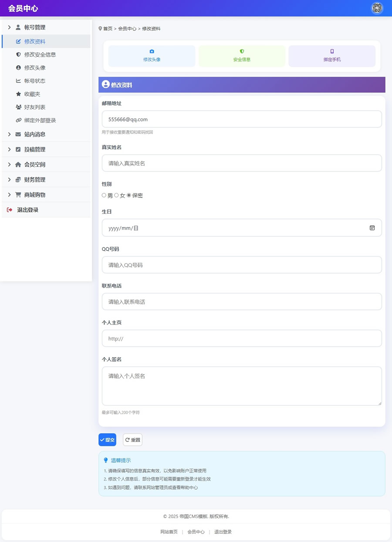Open the 网站首页 footer link
This screenshot has height=542, width=392.
[x=169, y=532]
